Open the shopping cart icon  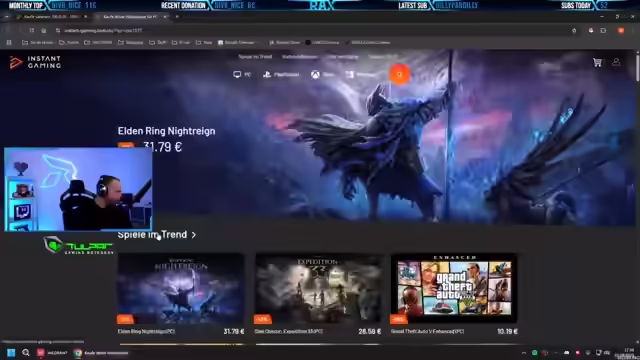click(x=598, y=62)
